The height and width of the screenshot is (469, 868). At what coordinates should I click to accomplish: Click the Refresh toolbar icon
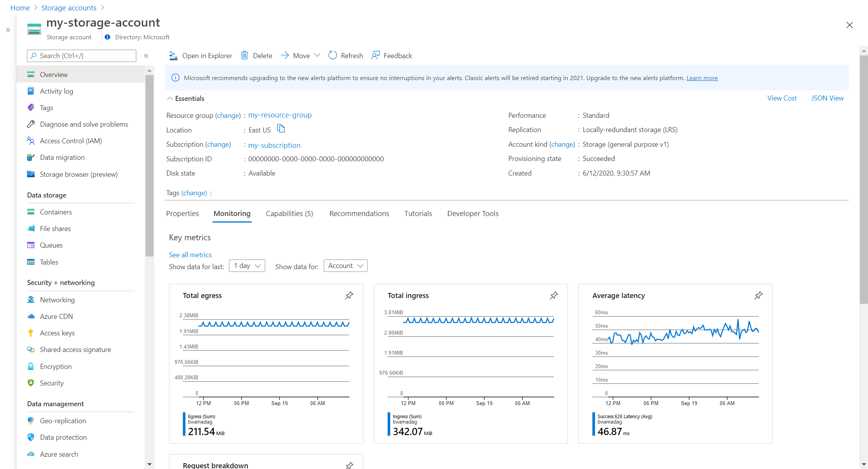tap(333, 55)
